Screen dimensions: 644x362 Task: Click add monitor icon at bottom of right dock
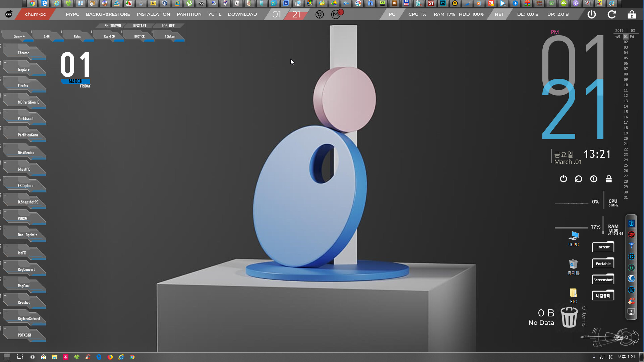[631, 312]
